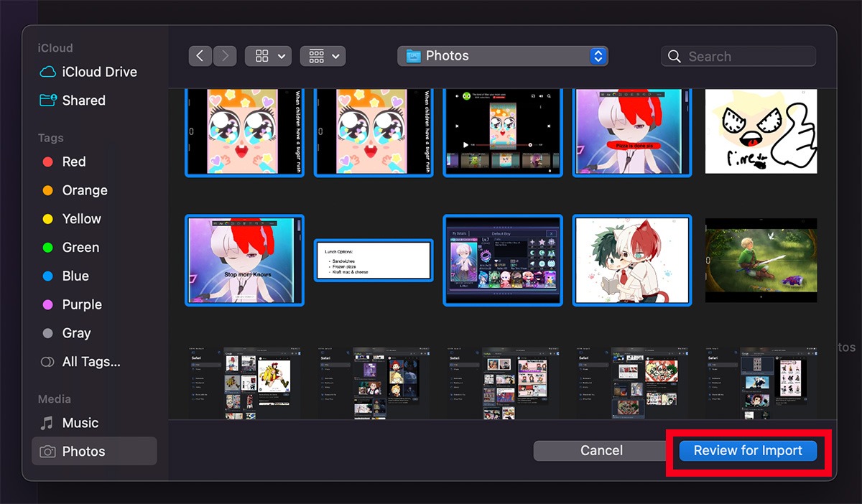Deselect the Lunch Options screenshot thumbnail

coord(373,260)
